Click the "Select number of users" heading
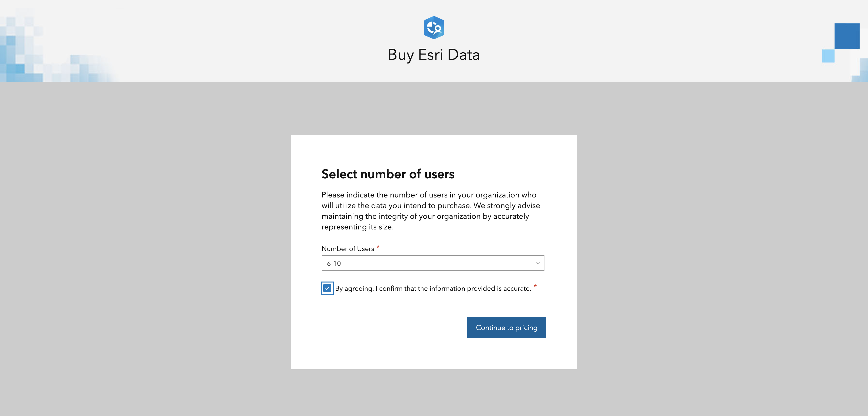This screenshot has width=868, height=416. pyautogui.click(x=387, y=174)
